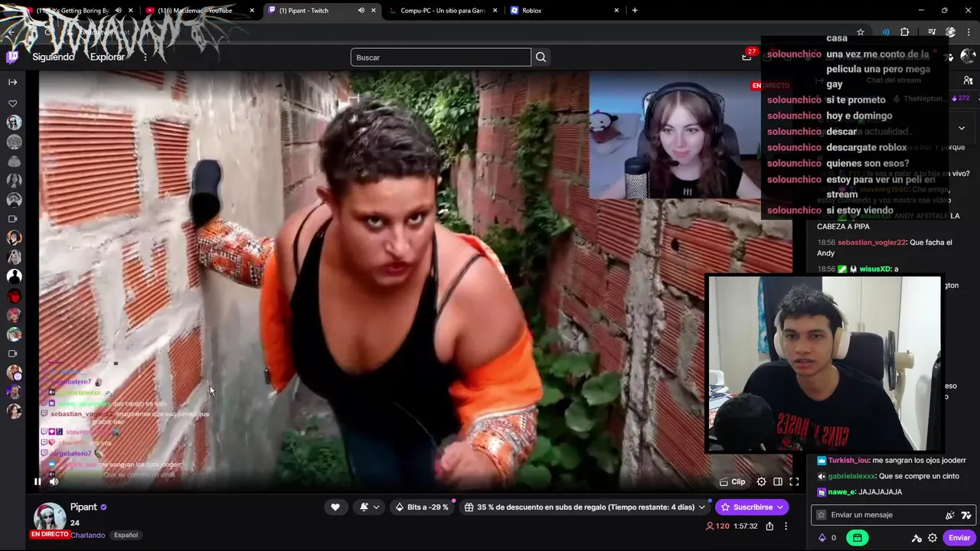Switch to the Roblox browser tab

(x=563, y=11)
